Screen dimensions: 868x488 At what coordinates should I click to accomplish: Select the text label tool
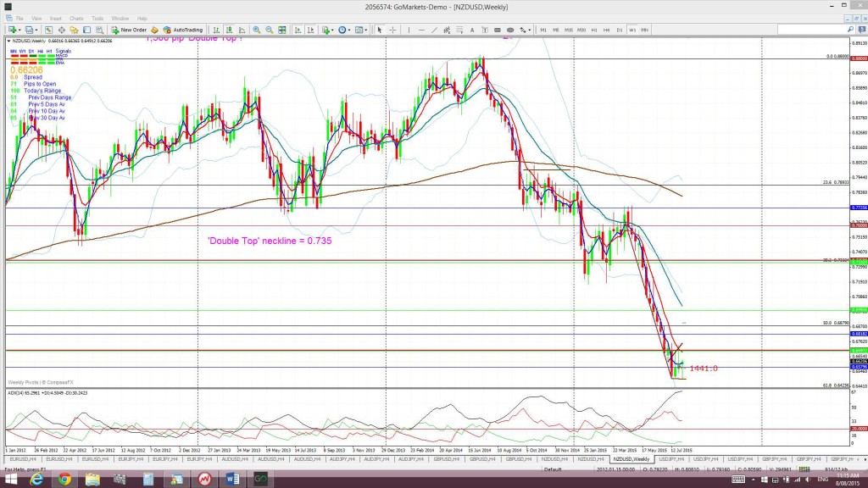[x=484, y=30]
